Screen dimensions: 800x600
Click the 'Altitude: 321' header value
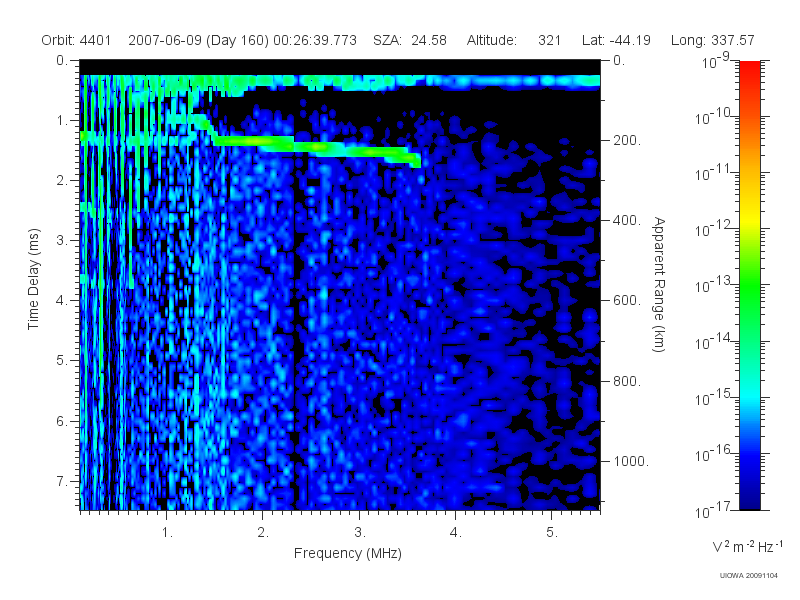click(x=514, y=40)
